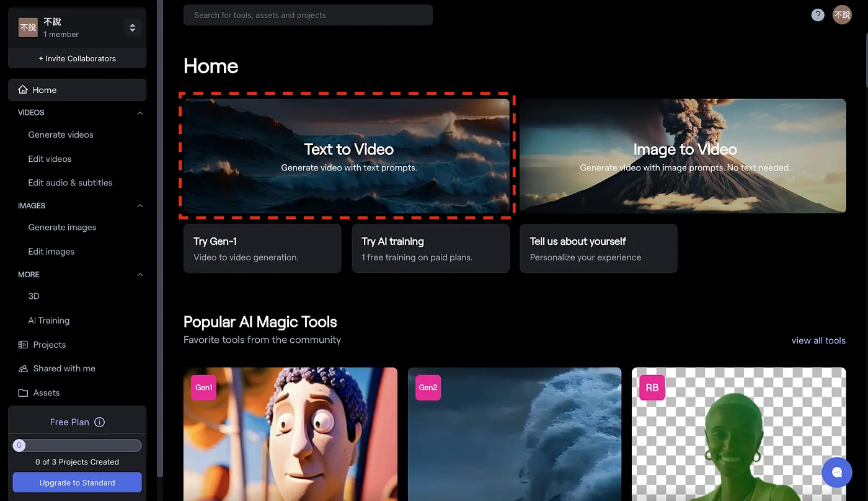This screenshot has width=868, height=501.
Task: Click Upgrade to Standard button
Action: (77, 482)
